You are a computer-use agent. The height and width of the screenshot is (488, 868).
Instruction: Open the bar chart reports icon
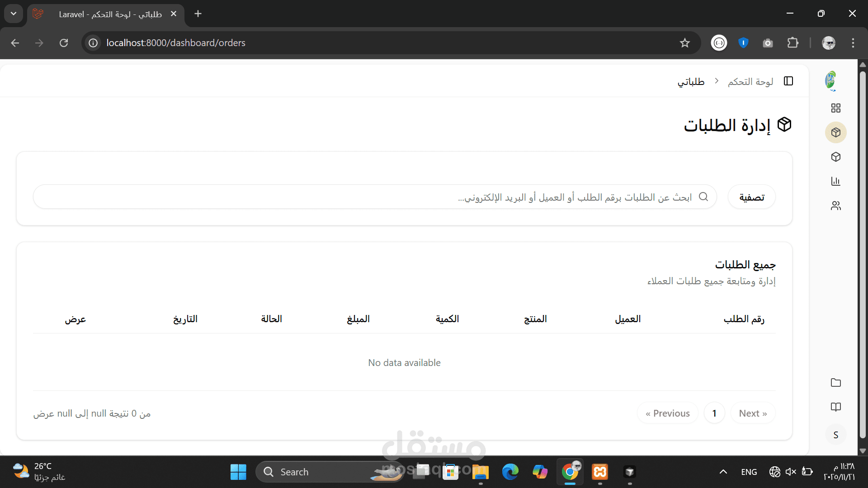835,181
